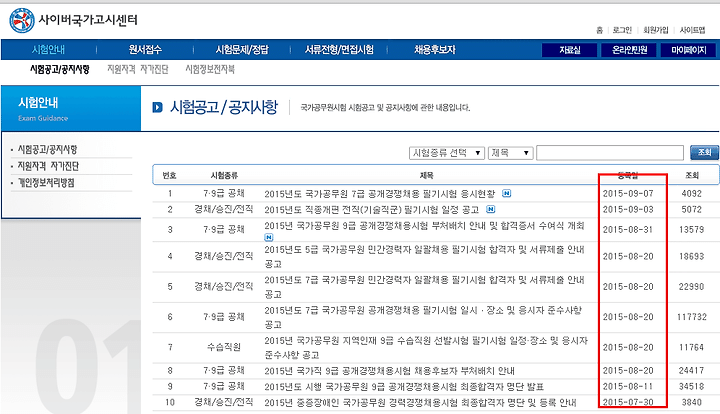Click sidebar item 개인정보처리방침
Viewport: 720px width, 414px height.
click(46, 183)
